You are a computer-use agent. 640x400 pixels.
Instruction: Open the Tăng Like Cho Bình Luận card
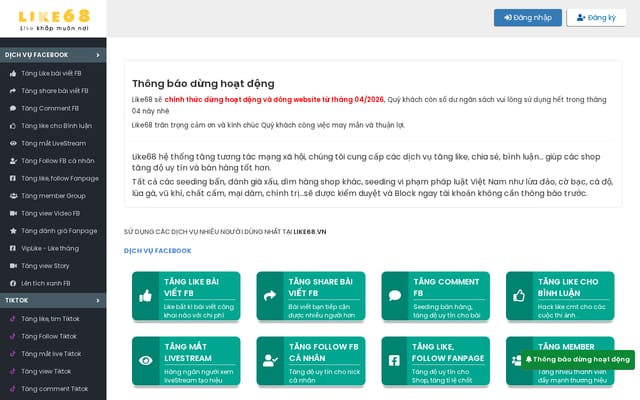pos(560,296)
